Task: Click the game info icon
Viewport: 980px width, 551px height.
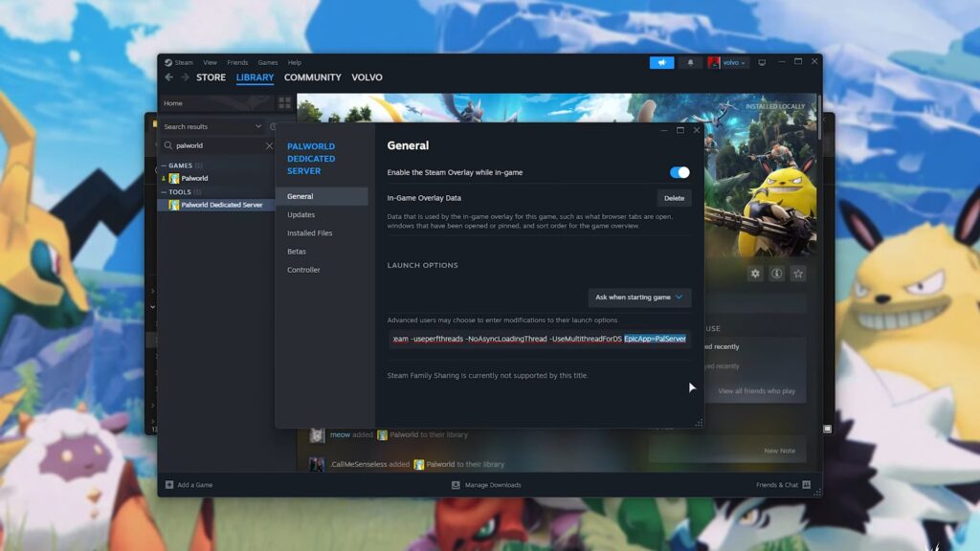Action: 776,274
